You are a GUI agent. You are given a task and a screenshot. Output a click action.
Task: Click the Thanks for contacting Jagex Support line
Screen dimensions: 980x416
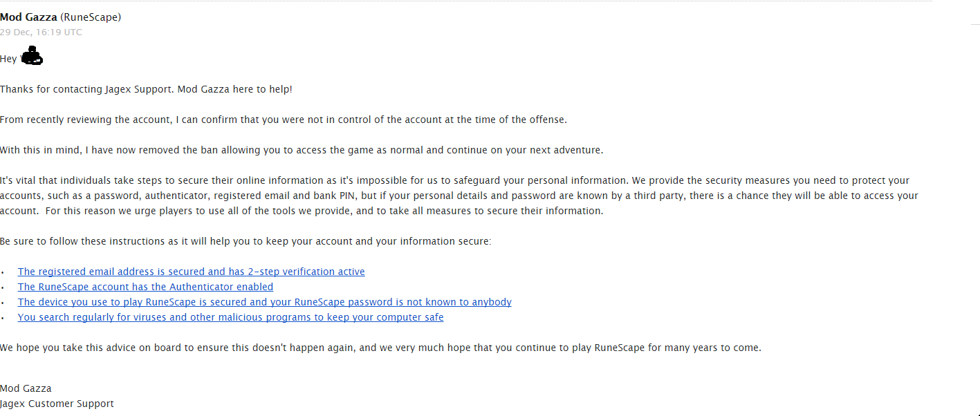pos(146,89)
